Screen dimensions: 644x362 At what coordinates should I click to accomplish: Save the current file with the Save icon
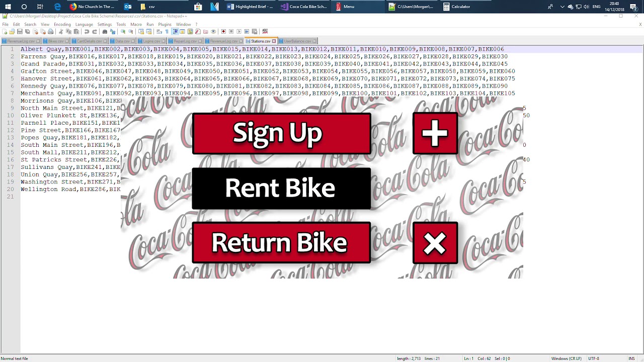pyautogui.click(x=20, y=32)
